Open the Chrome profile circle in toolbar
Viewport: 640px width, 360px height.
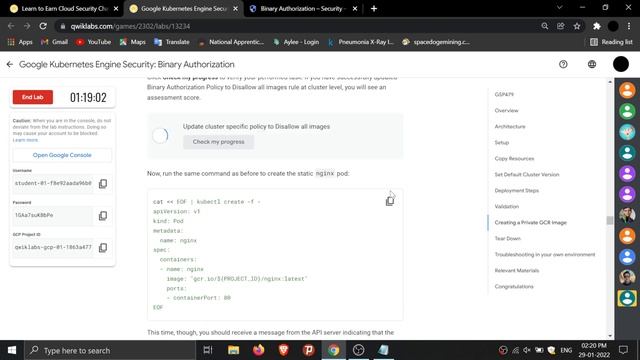click(x=613, y=26)
